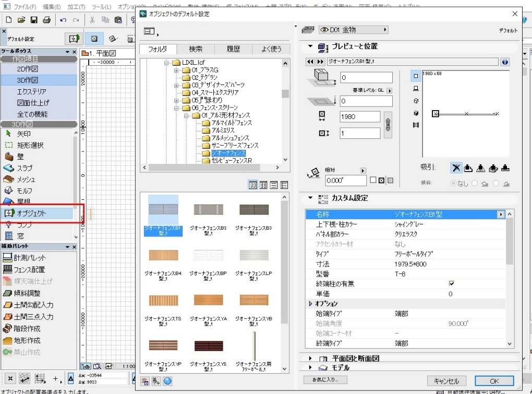Toggle the eye icon on D01 金物 layer
Screen dimensions: 532x394
[324, 30]
